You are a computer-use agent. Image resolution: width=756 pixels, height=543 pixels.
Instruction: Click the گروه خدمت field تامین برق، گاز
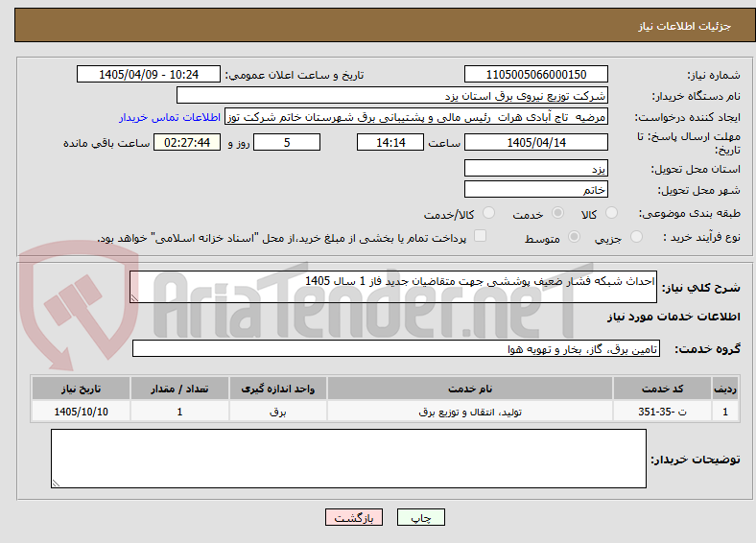click(x=396, y=348)
